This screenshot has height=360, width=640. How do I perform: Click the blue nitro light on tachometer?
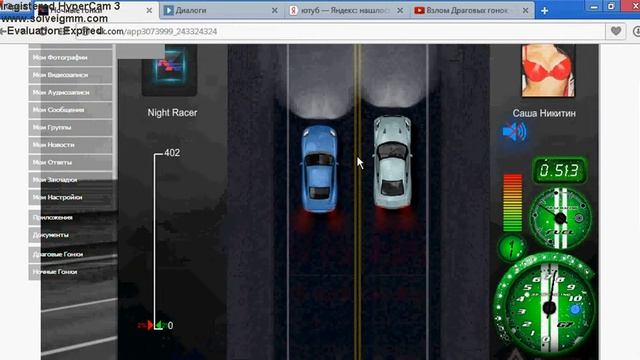pyautogui.click(x=576, y=309)
